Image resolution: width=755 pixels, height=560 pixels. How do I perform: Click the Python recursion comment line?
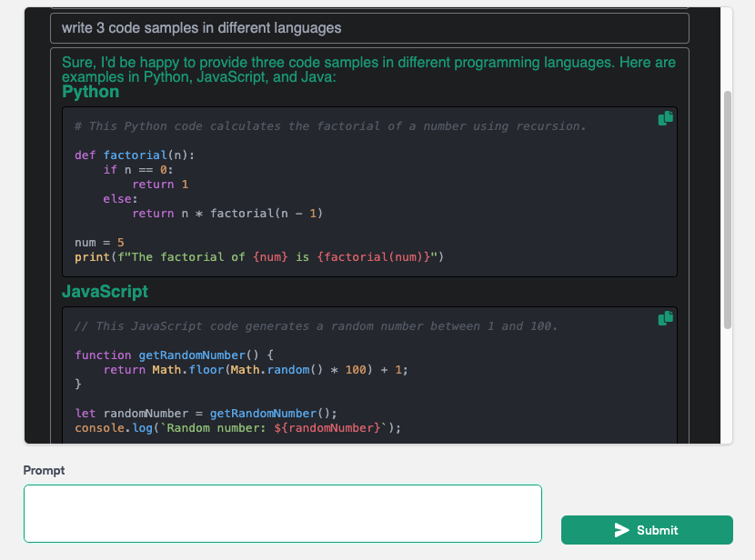coord(330,126)
